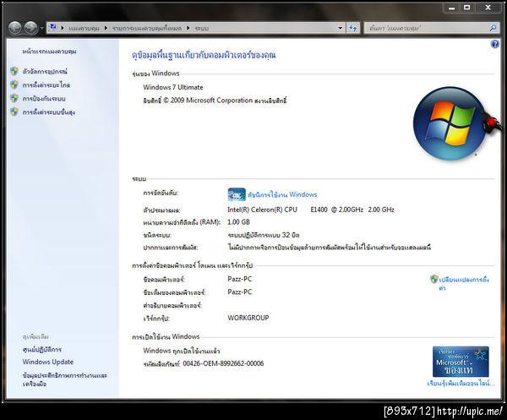The width and height of the screenshot is (507, 420).
Task: Click the genuine Microsoft software badge
Action: [x=461, y=362]
